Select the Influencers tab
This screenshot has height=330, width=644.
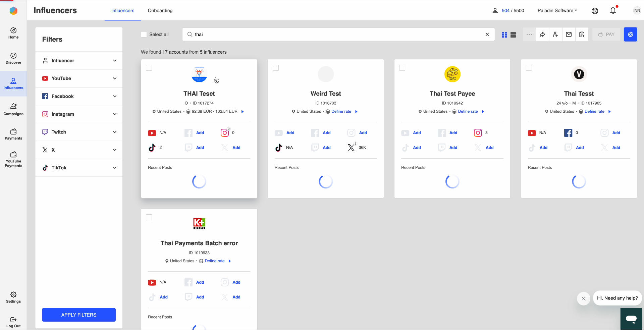click(123, 11)
